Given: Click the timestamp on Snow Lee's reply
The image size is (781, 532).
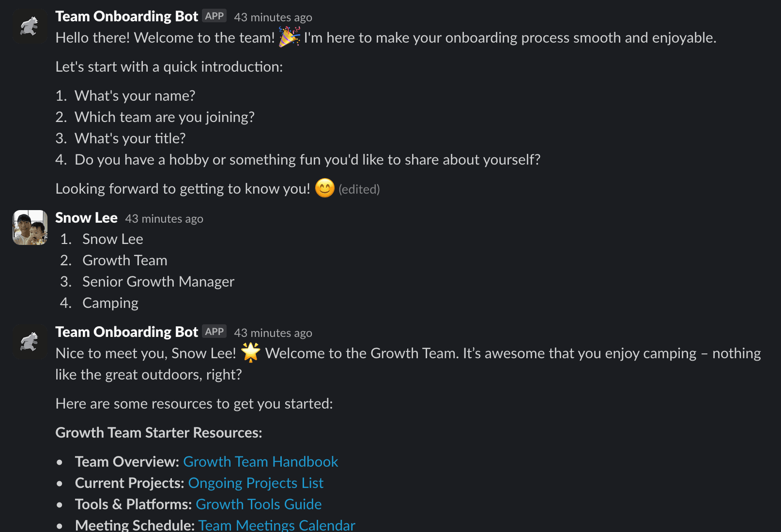Looking at the screenshot, I should point(164,219).
